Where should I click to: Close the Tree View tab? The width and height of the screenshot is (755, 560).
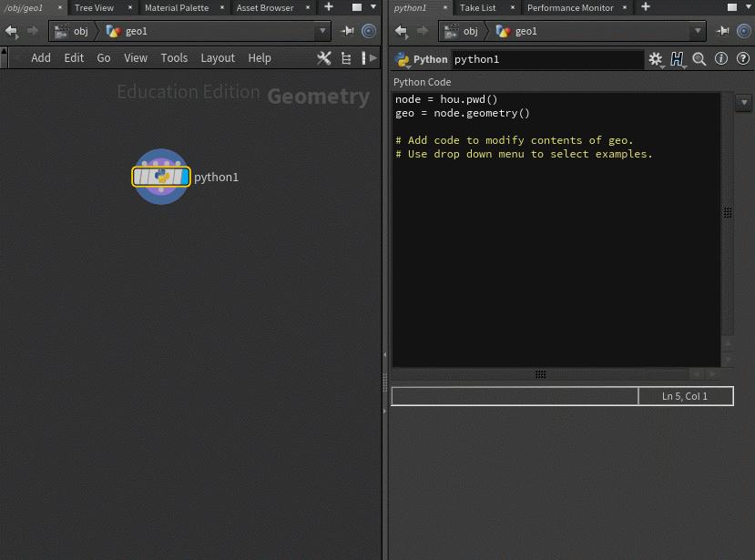[130, 7]
